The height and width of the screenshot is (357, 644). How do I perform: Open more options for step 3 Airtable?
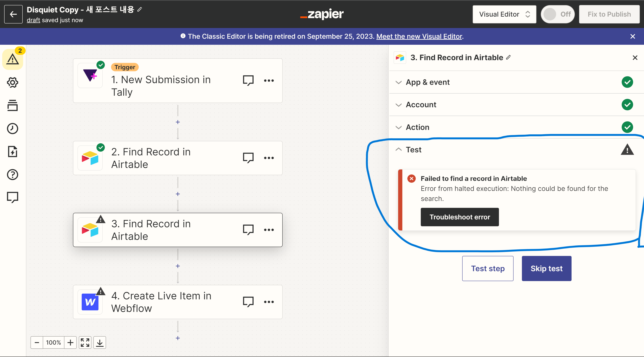pyautogui.click(x=269, y=230)
